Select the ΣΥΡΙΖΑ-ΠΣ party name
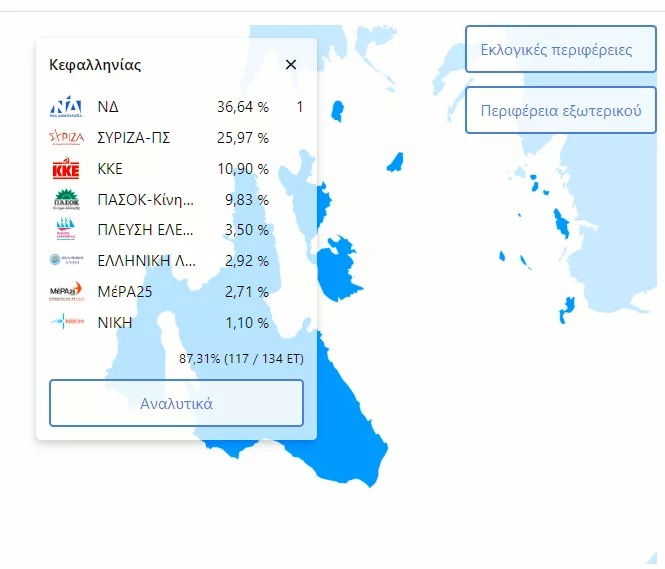 click(134, 138)
